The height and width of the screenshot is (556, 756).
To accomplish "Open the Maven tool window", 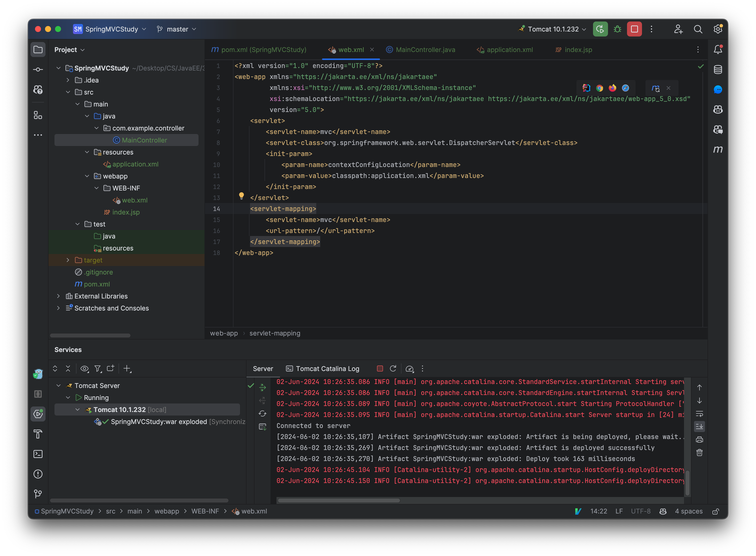I will coord(718,150).
